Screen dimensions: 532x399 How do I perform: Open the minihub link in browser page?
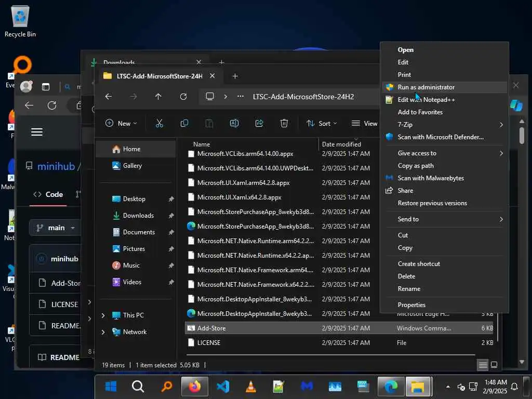click(56, 166)
